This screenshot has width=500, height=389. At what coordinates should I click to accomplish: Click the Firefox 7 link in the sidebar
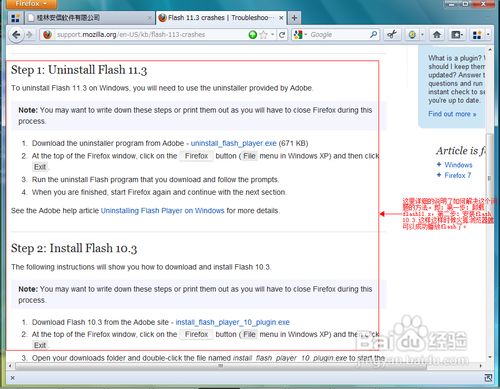click(x=457, y=175)
